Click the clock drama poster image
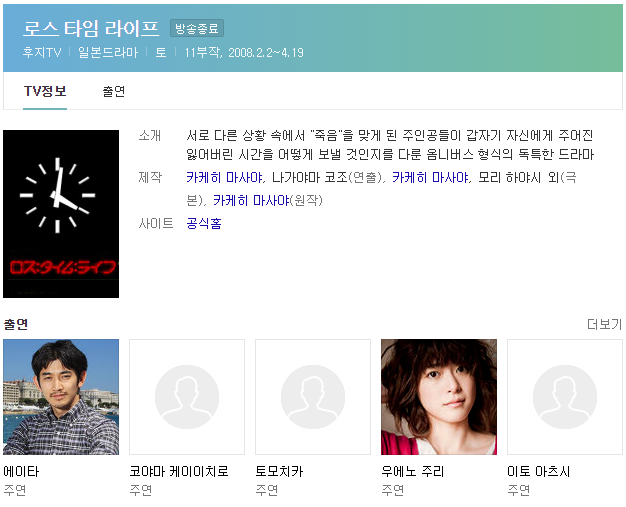The height and width of the screenshot is (507, 626). tap(61, 214)
